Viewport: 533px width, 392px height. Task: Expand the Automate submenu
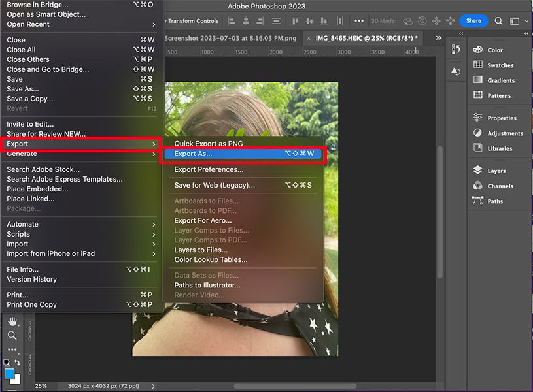point(22,223)
